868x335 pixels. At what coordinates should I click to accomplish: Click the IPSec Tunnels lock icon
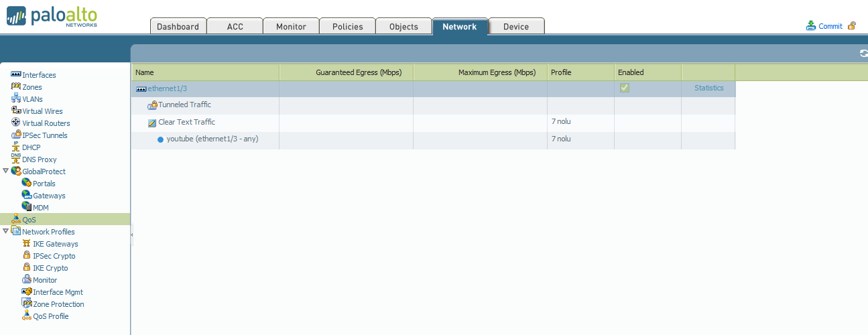[x=16, y=135]
